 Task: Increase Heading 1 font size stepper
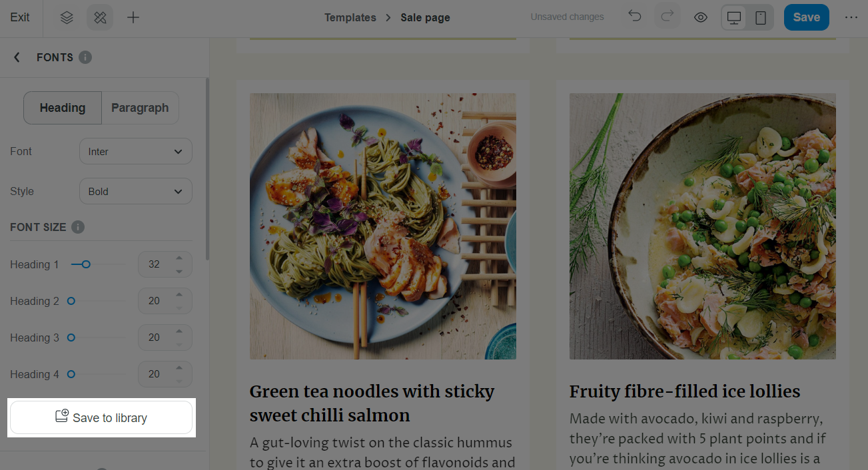click(x=179, y=258)
